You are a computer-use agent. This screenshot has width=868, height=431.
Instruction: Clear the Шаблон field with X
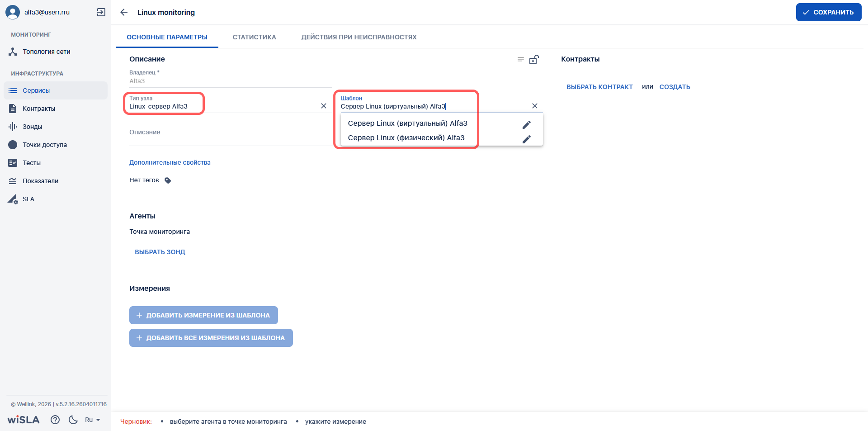pos(535,106)
